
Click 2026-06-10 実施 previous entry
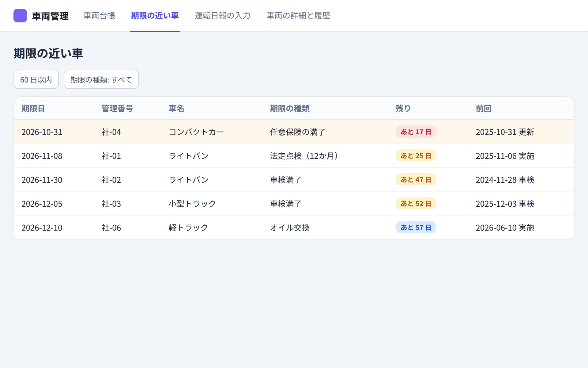point(505,228)
